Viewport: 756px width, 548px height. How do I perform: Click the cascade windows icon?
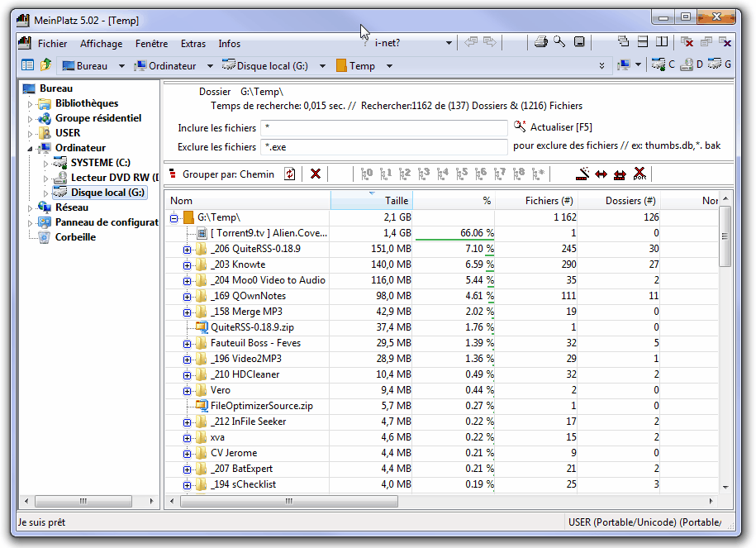[624, 42]
